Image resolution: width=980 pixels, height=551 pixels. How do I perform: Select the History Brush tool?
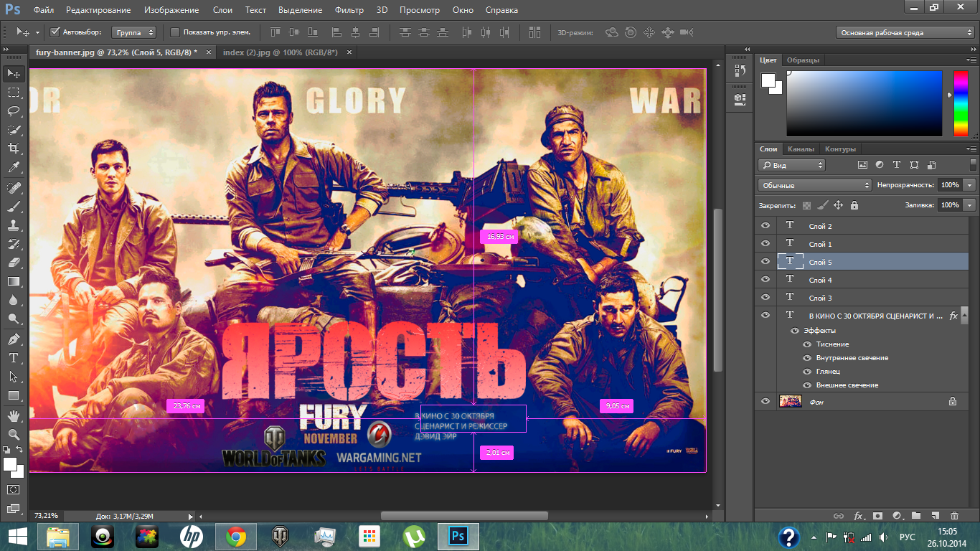14,244
